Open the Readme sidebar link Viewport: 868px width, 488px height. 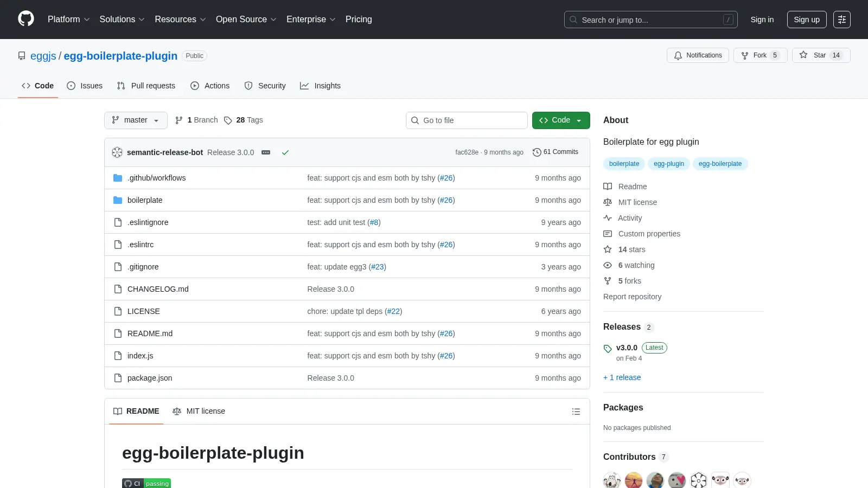(625, 187)
